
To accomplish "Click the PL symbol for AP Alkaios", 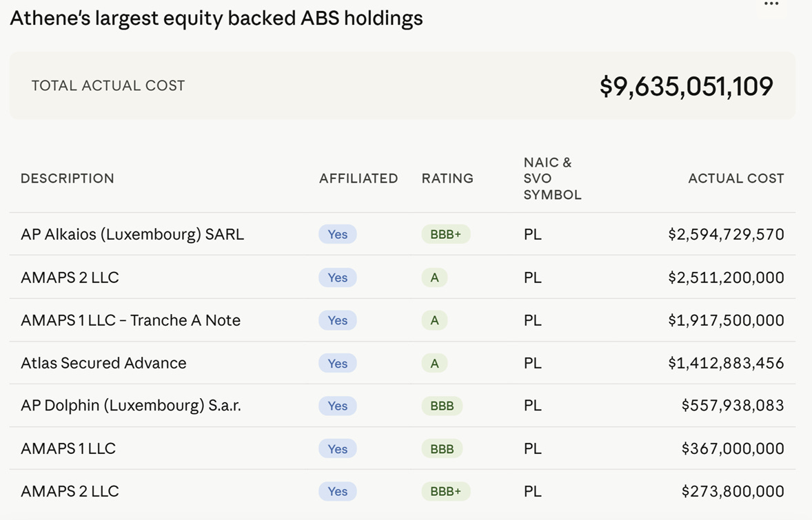I will 532,234.
